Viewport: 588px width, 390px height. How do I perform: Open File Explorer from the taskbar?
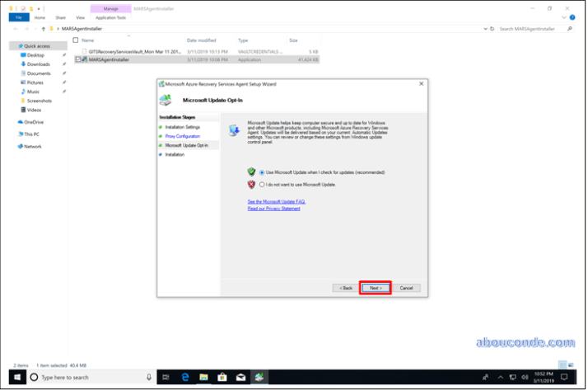(203, 377)
